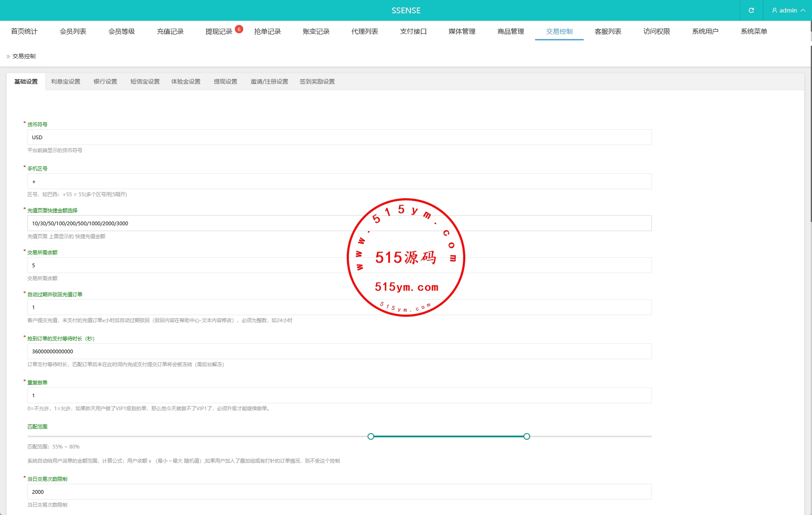Click the refresh icon in header
812x515 pixels.
(x=751, y=10)
